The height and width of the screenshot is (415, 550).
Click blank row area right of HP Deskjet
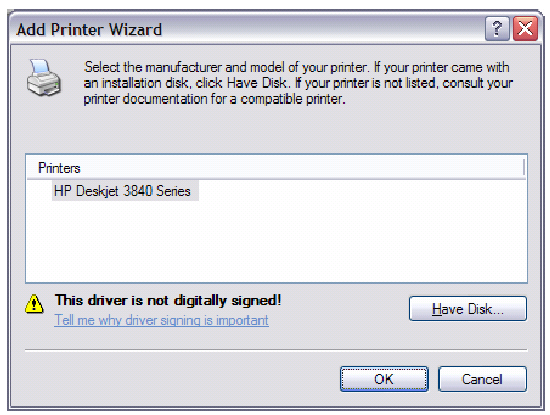tap(362, 191)
